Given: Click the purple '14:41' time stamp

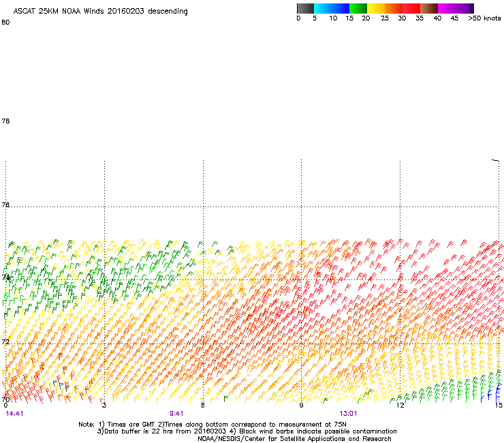Looking at the screenshot, I should click(x=14, y=414).
